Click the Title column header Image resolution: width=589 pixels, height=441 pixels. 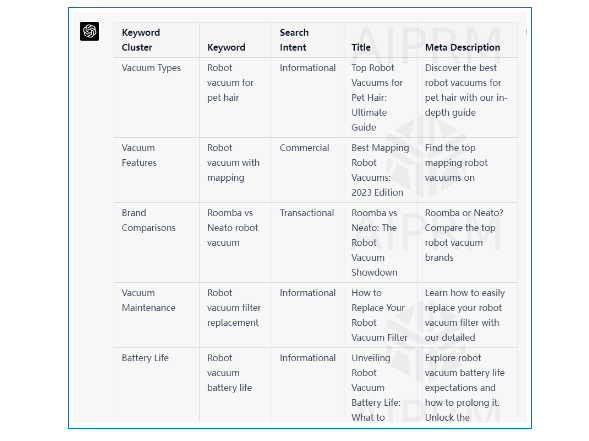click(x=361, y=47)
